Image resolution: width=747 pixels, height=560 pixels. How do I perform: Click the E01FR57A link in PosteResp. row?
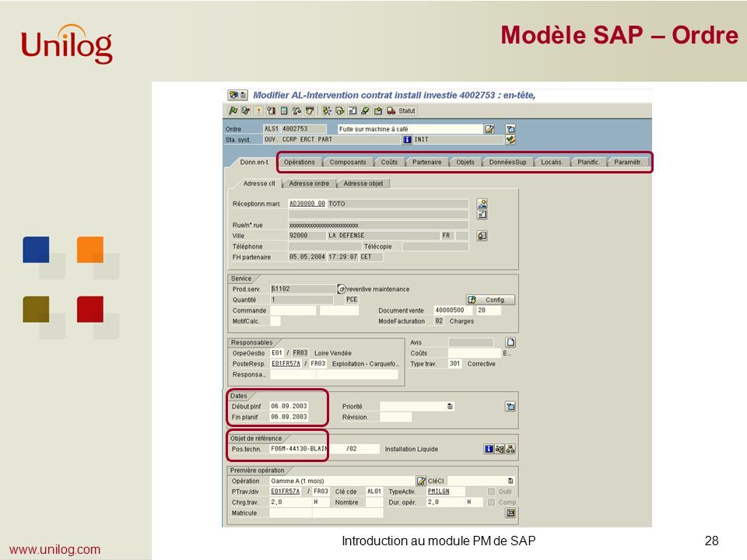[286, 364]
